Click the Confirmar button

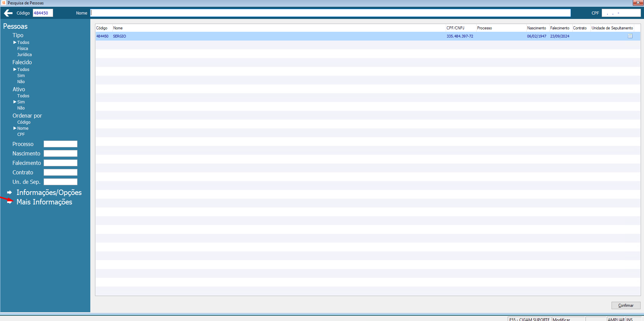(626, 305)
